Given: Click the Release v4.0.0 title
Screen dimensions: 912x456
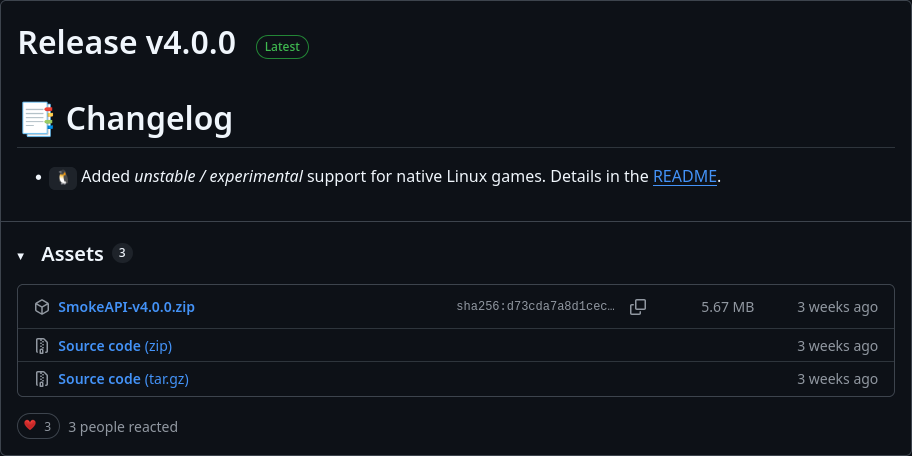Looking at the screenshot, I should click(x=127, y=43).
